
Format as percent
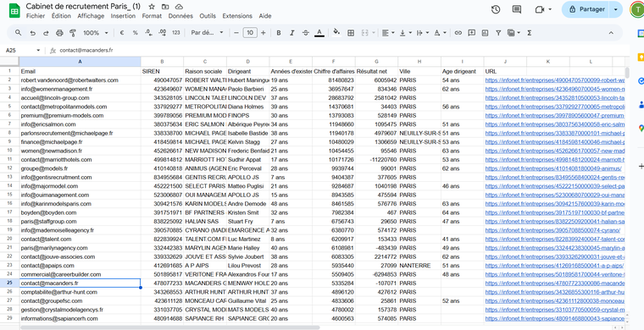tap(135, 33)
